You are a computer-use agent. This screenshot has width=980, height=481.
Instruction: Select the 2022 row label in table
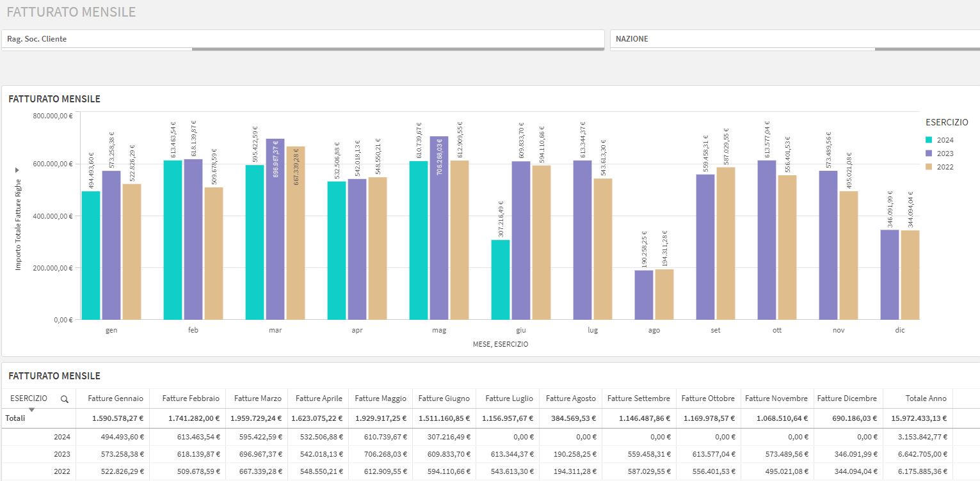click(x=63, y=471)
